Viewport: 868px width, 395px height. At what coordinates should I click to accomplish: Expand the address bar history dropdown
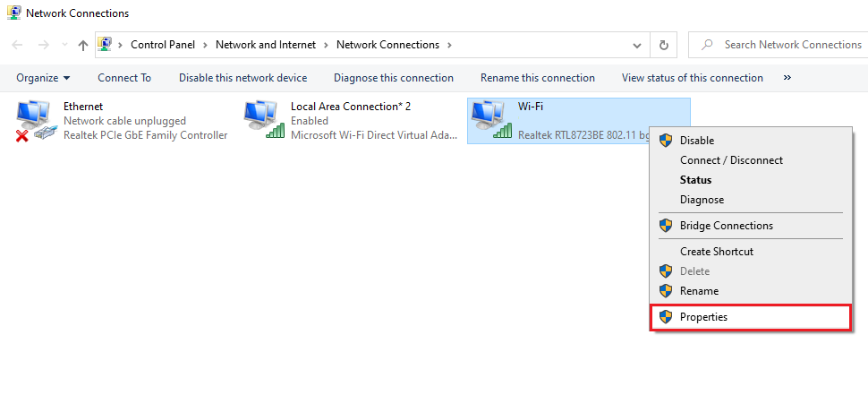[x=637, y=45]
